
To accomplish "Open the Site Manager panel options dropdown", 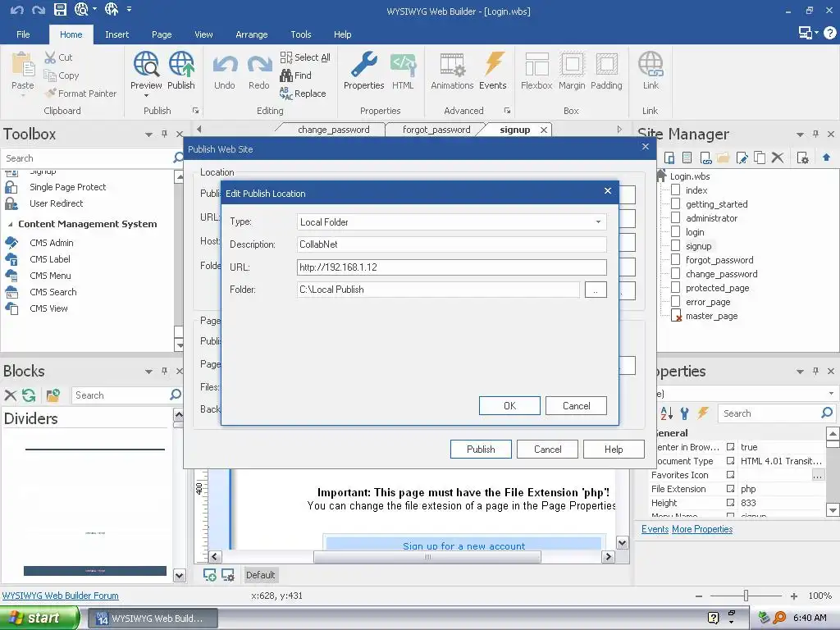I will point(800,135).
